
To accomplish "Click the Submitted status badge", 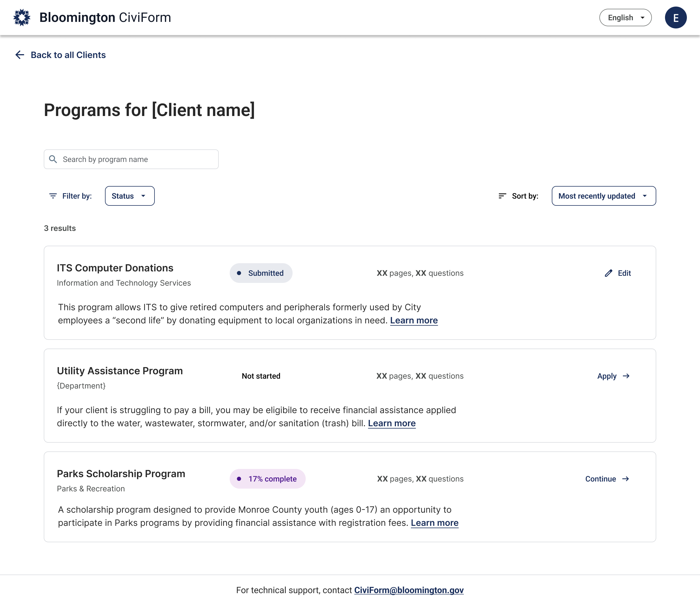I will 261,273.
